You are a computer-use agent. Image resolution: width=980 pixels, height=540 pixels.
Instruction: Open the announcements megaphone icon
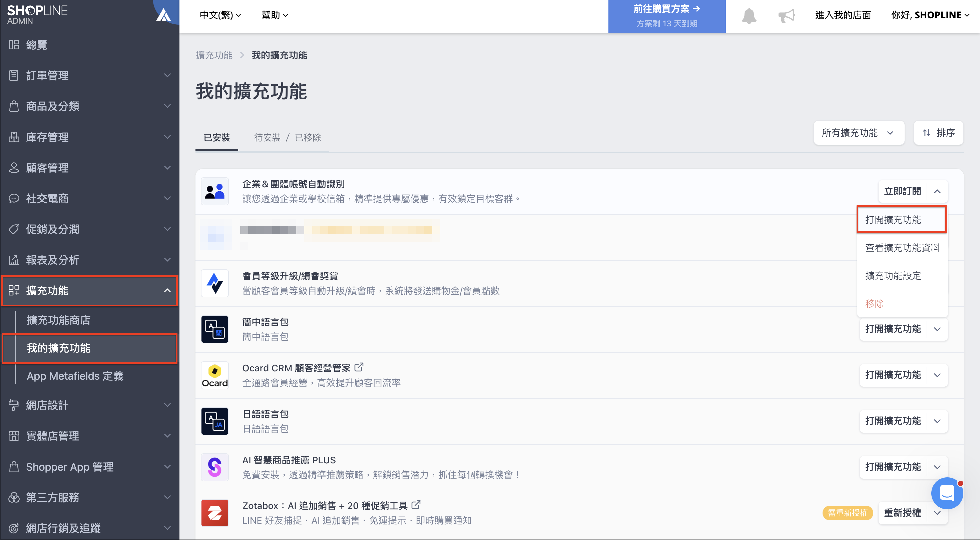pos(786,16)
